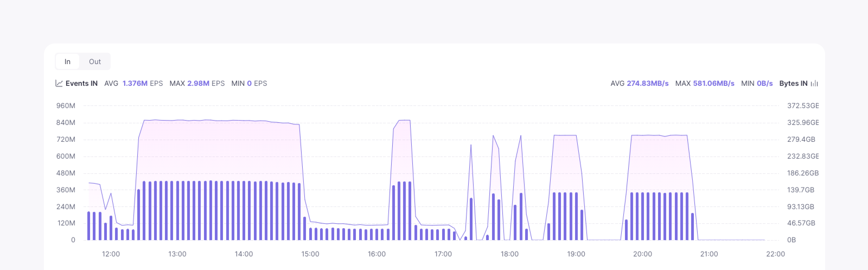Click the 840M left axis label
The width and height of the screenshot is (868, 270).
tap(66, 123)
